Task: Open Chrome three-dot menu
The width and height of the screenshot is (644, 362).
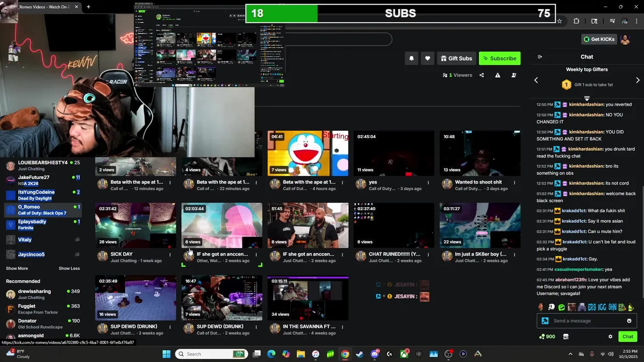Action: [637, 21]
